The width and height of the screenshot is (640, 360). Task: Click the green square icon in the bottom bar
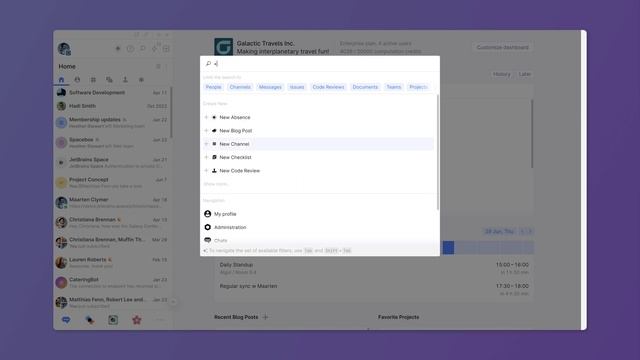coord(113,320)
